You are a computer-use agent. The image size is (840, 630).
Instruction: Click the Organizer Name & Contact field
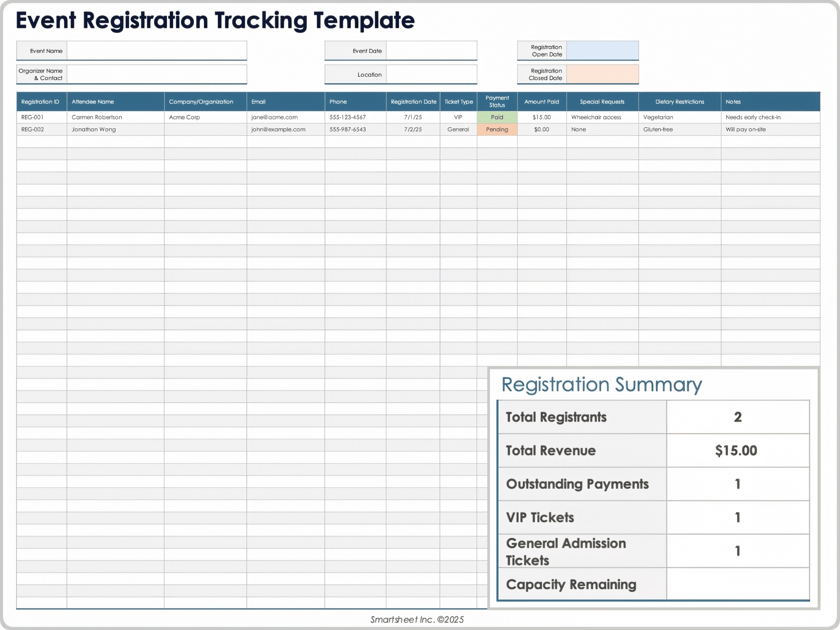point(157,74)
